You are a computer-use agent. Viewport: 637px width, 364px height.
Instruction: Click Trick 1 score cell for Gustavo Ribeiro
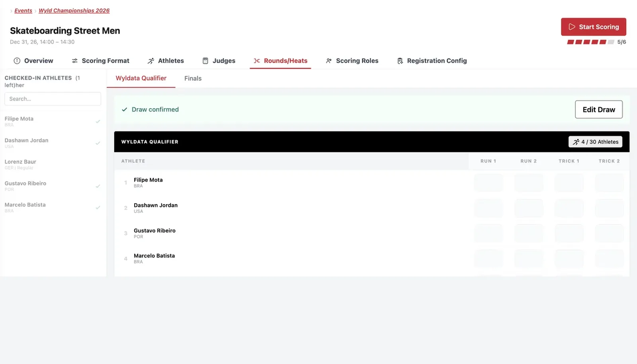(569, 234)
